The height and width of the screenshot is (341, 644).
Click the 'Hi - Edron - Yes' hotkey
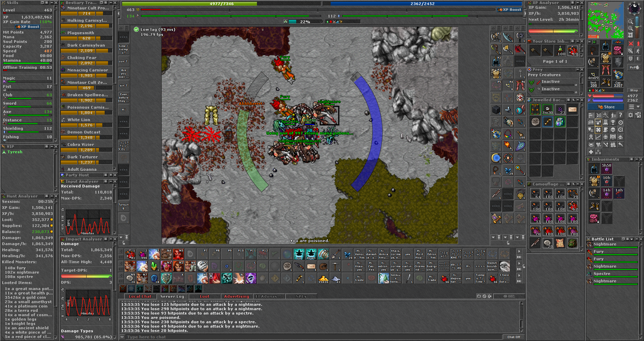[x=432, y=254]
